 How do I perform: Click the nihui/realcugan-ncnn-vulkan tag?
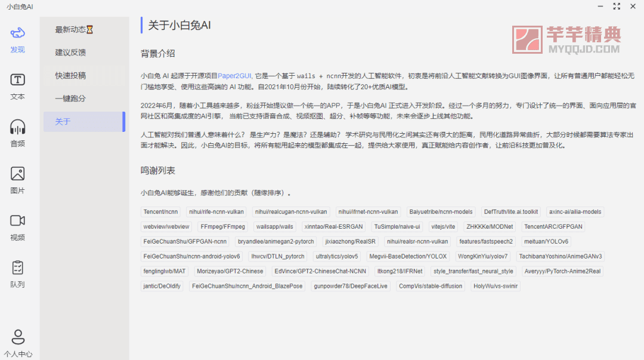tap(291, 212)
